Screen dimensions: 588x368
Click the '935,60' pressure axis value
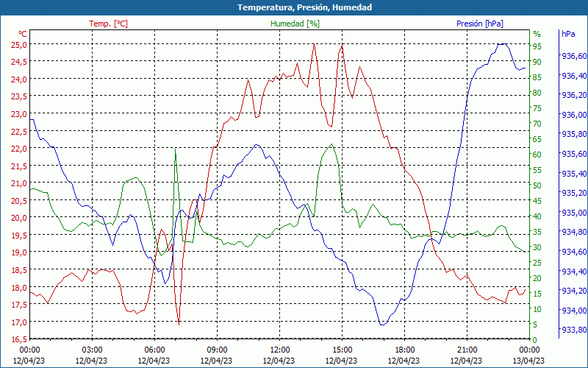(574, 154)
